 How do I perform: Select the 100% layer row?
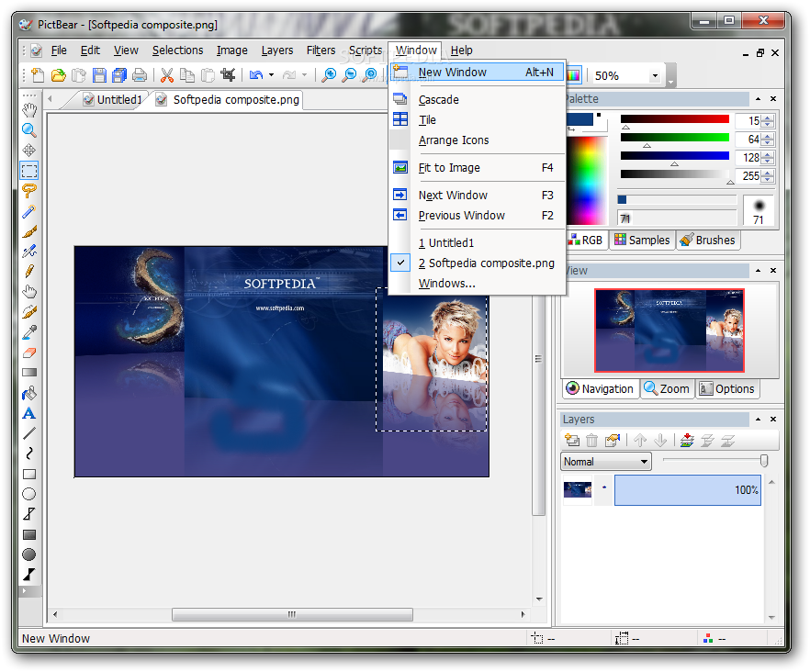point(688,490)
